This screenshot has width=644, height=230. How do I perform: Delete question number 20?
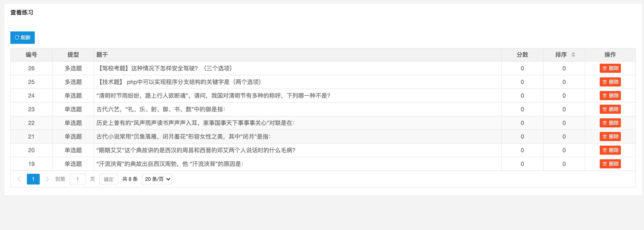tap(610, 150)
